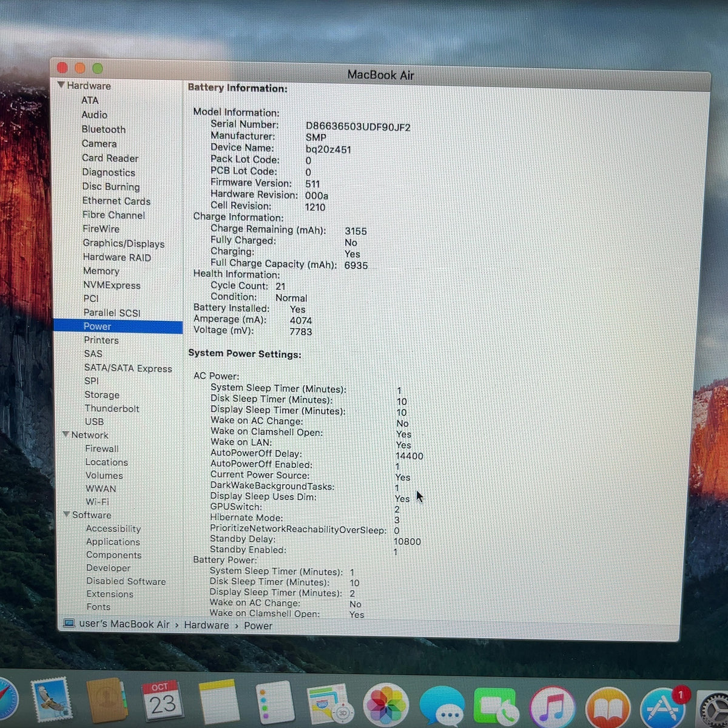The image size is (728, 728).
Task: Select USB in the Hardware list
Action: pos(95,422)
